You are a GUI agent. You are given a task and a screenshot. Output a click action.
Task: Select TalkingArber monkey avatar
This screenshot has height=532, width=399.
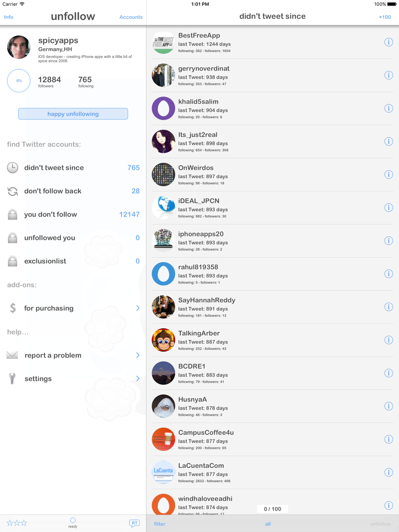(x=163, y=340)
